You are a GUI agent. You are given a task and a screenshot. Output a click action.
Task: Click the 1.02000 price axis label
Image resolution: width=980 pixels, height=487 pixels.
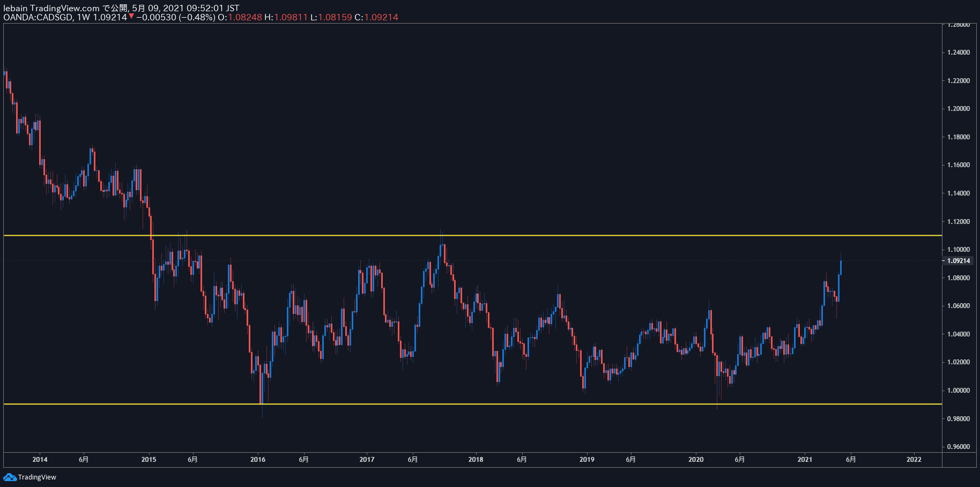tap(959, 362)
